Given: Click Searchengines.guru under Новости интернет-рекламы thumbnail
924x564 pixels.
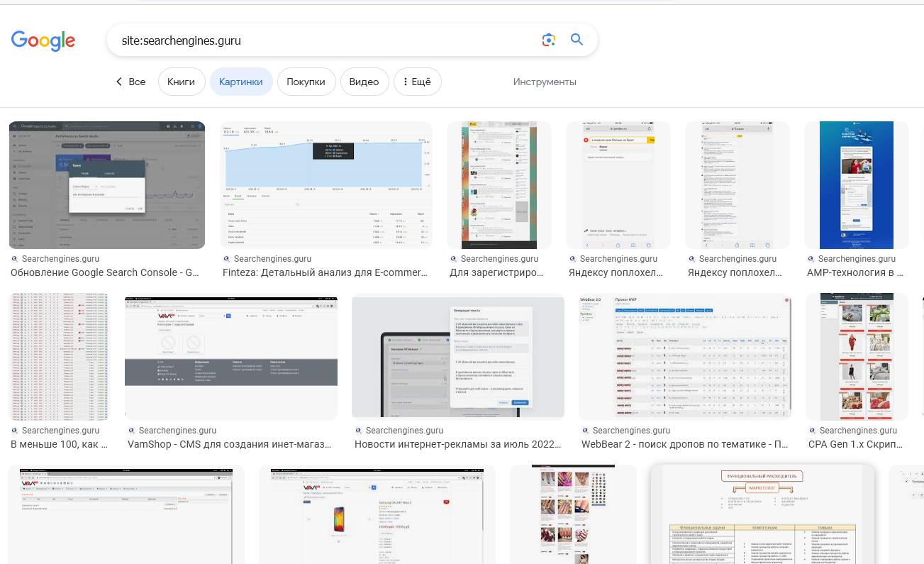Looking at the screenshot, I should click(404, 431).
